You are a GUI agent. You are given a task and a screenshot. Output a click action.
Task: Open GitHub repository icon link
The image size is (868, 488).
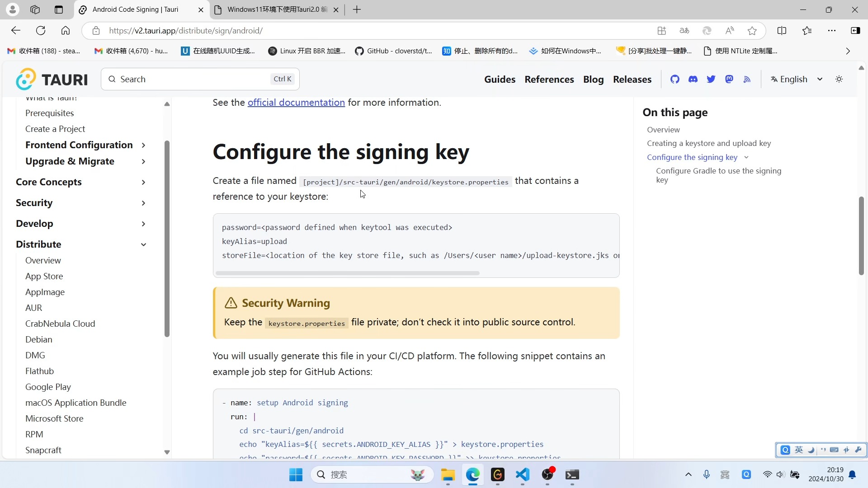[674, 79]
